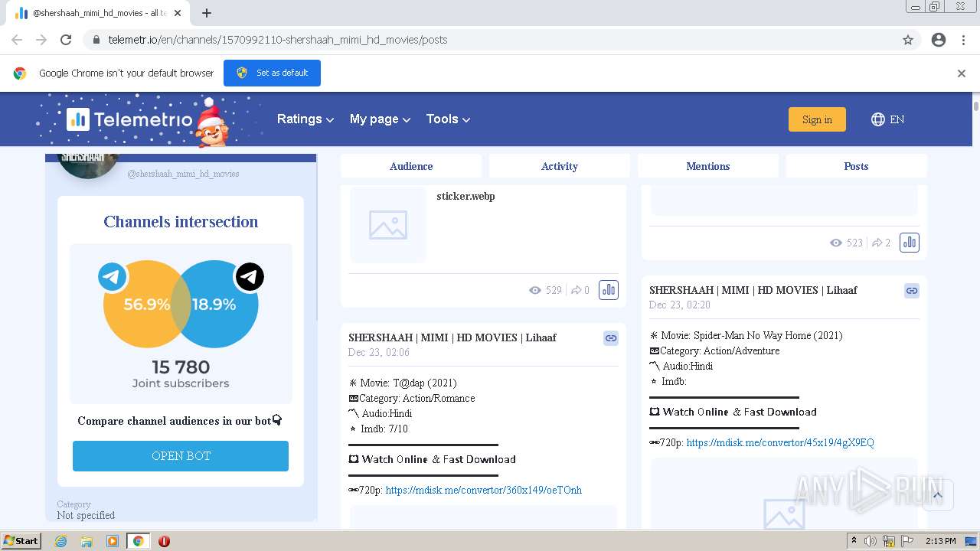Screen dimensions: 980x551
Task: Click the blue Telegram icon on diagram
Action: pyautogui.click(x=113, y=276)
